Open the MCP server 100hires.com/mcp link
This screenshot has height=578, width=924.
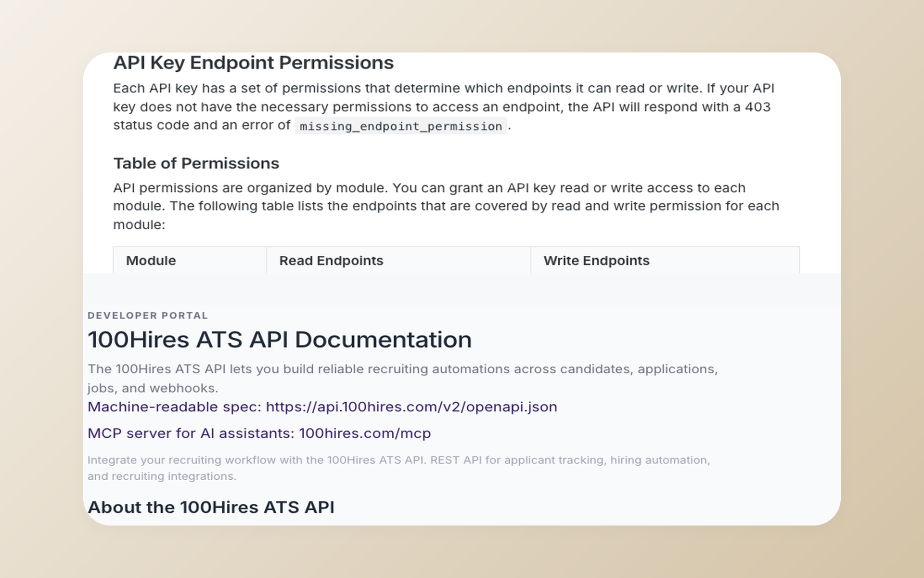click(259, 433)
